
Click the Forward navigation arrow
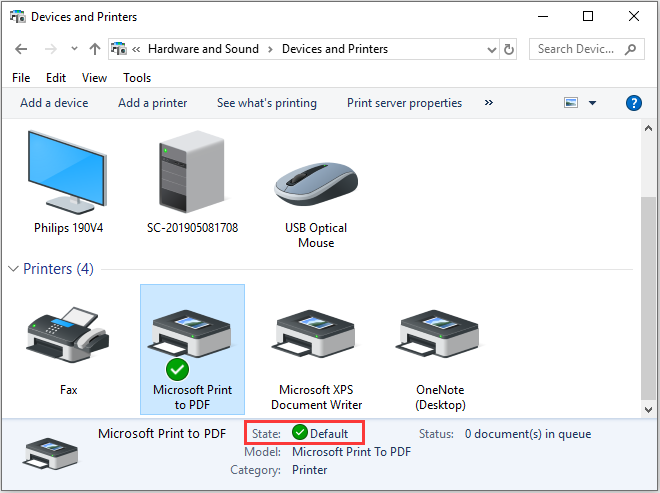[x=51, y=49]
